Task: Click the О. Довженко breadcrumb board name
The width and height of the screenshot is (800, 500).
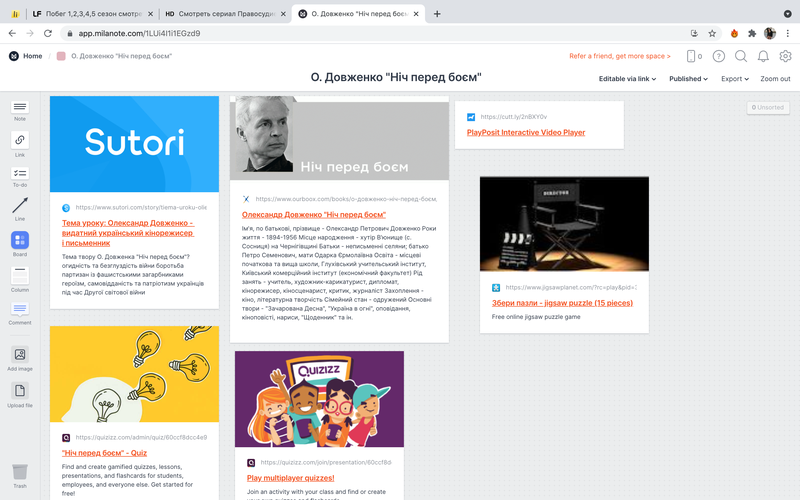Action: point(121,56)
